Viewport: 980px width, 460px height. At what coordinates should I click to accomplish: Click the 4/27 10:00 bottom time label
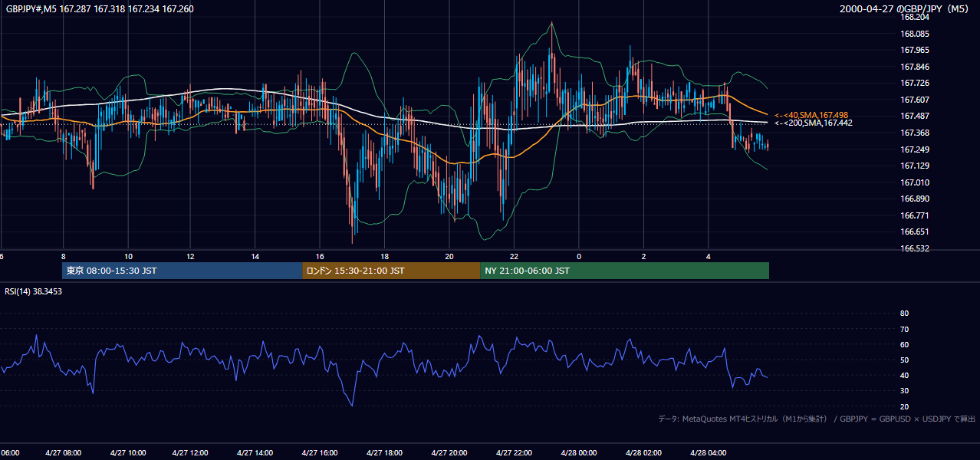[x=128, y=452]
